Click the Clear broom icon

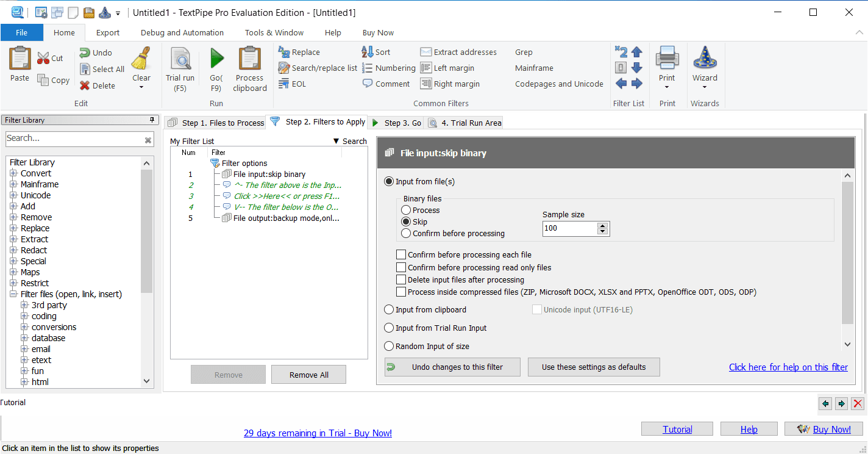pyautogui.click(x=141, y=59)
